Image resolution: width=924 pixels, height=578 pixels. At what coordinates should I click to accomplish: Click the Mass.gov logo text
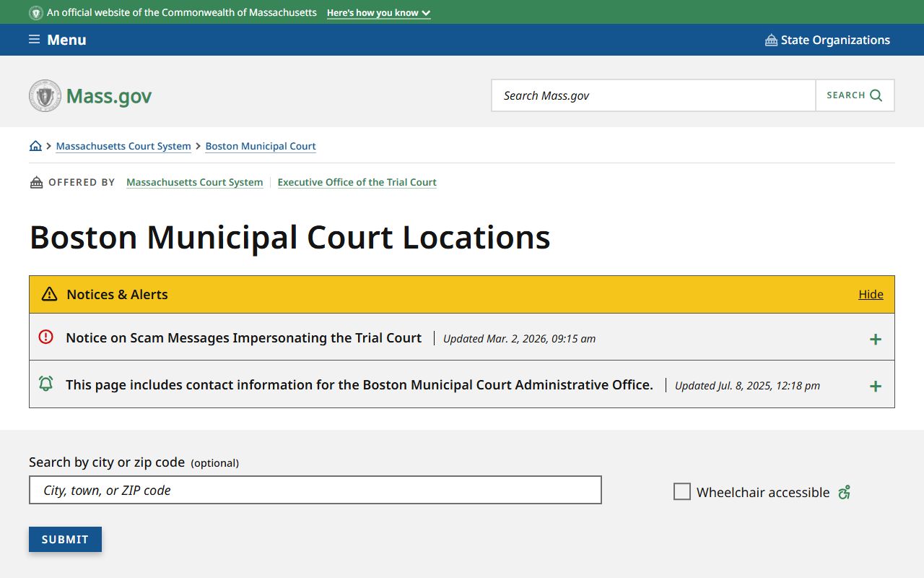tap(109, 95)
